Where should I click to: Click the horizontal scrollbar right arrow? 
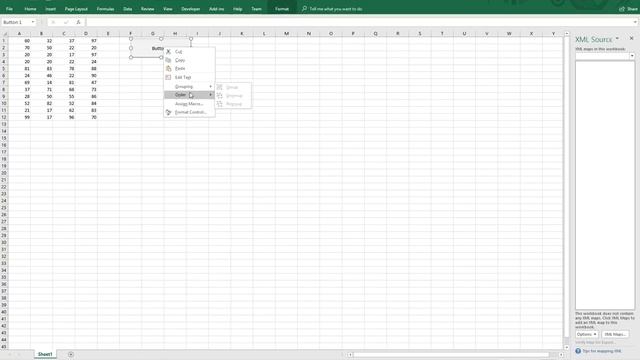(561, 355)
